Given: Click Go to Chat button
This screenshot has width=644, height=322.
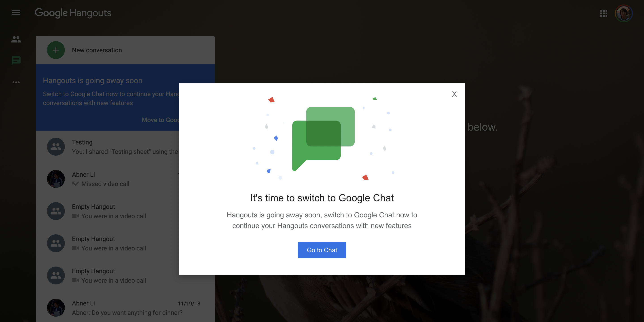Looking at the screenshot, I should coord(322,250).
